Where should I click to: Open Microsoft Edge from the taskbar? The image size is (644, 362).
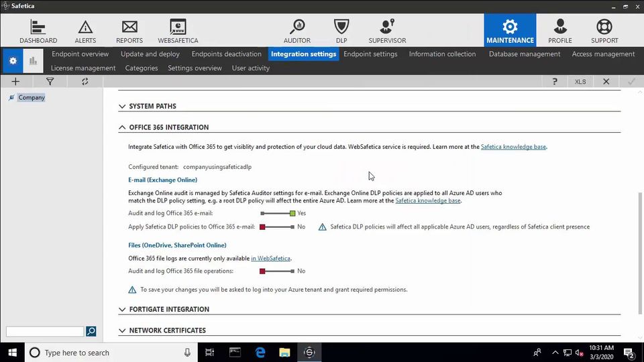[260, 352]
